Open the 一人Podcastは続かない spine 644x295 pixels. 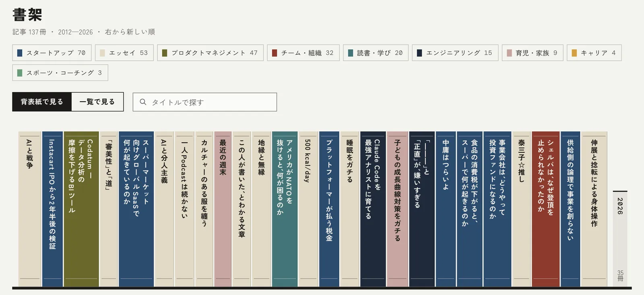[x=184, y=209]
